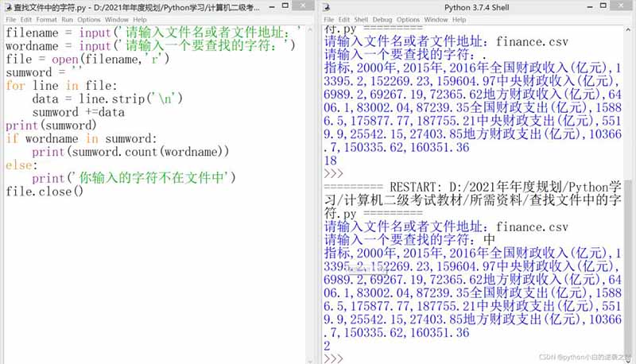The width and height of the screenshot is (636, 364).
Task: Open the Debug menu in Python Shell
Action: click(x=382, y=19)
